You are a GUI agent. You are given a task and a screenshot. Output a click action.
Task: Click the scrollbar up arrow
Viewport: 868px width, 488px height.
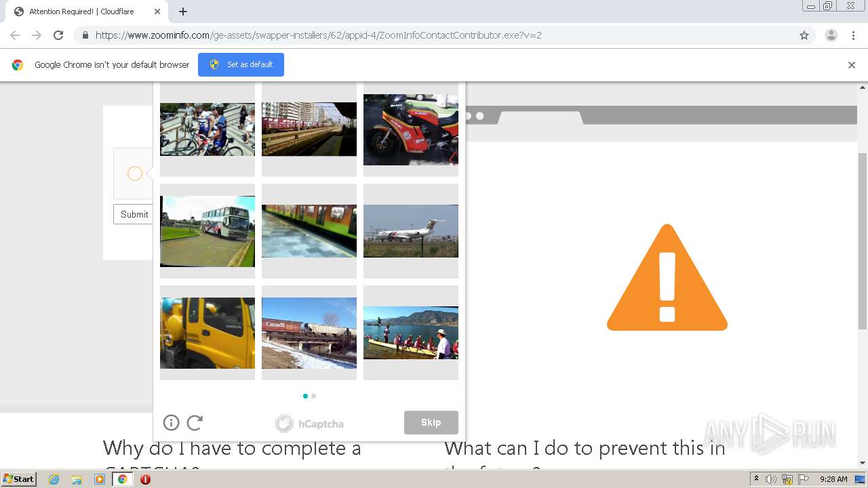pos(863,87)
